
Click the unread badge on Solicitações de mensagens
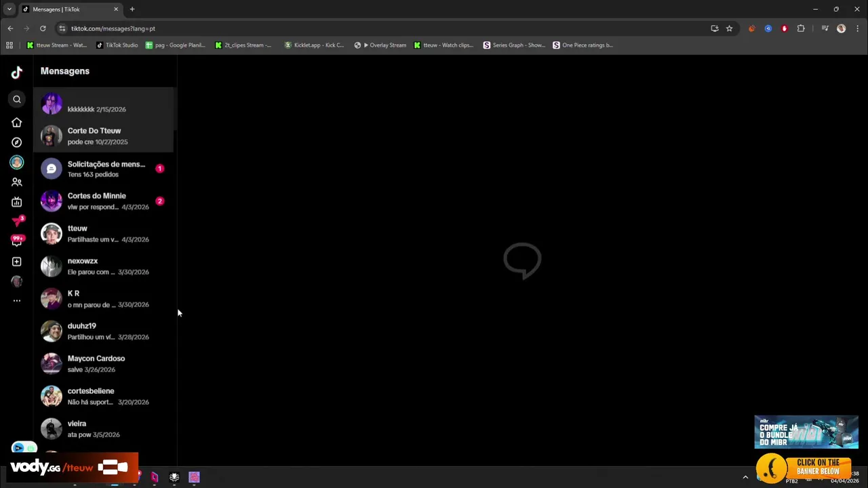(160, 169)
